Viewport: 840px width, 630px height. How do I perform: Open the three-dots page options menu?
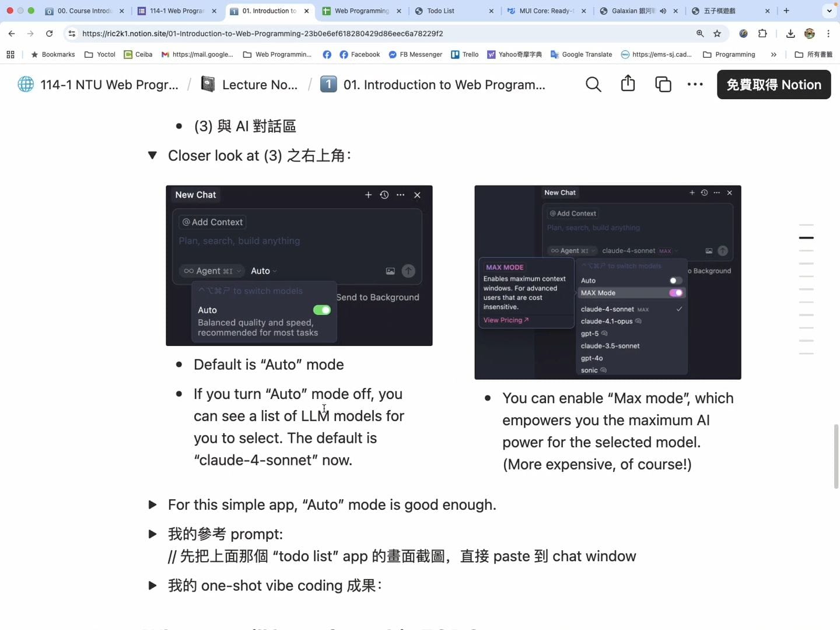click(x=695, y=85)
